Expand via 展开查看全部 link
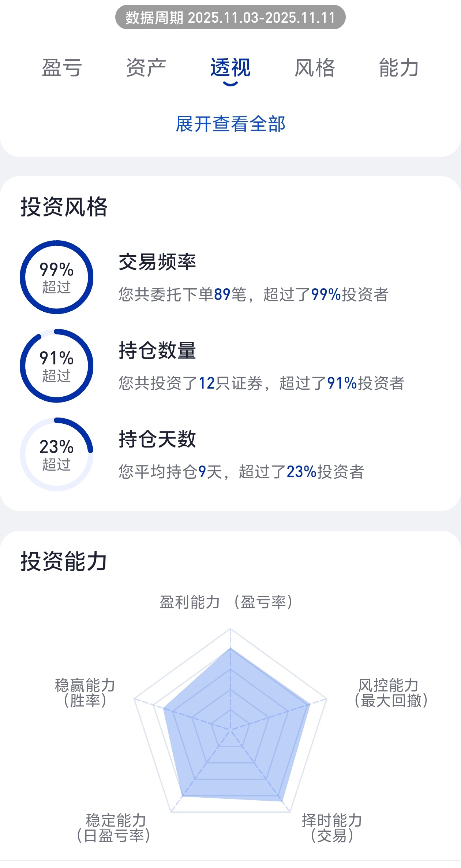461x868 pixels. click(x=230, y=124)
